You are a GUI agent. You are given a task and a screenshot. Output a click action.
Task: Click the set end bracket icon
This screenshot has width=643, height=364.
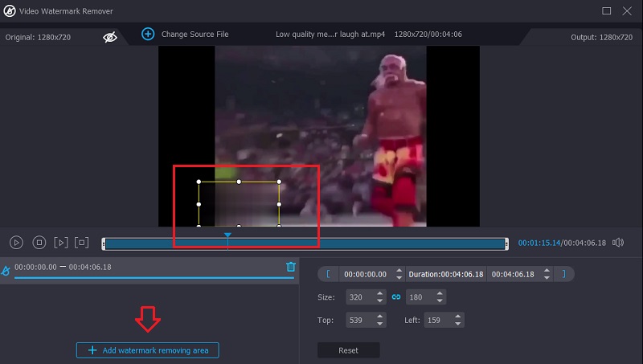563,274
